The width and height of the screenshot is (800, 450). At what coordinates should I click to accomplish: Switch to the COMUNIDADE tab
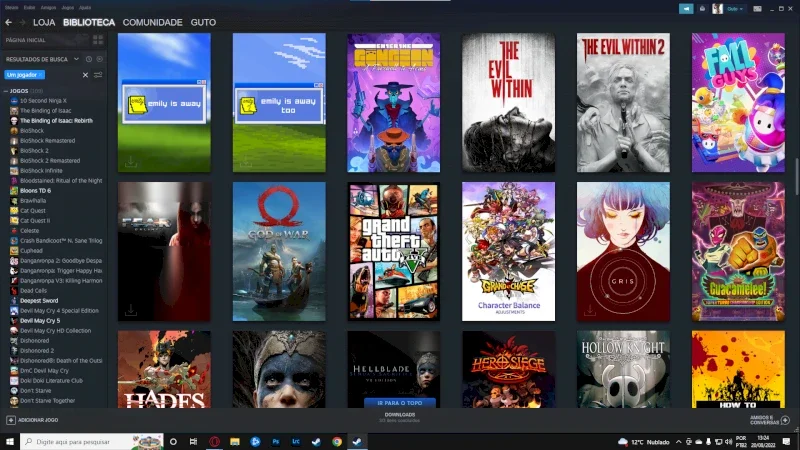152,22
